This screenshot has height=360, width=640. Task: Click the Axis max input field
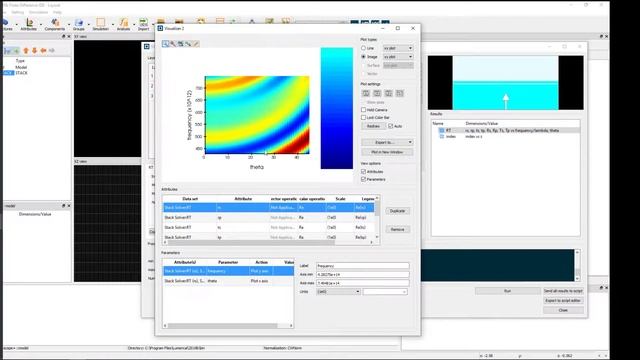pyautogui.click(x=363, y=283)
